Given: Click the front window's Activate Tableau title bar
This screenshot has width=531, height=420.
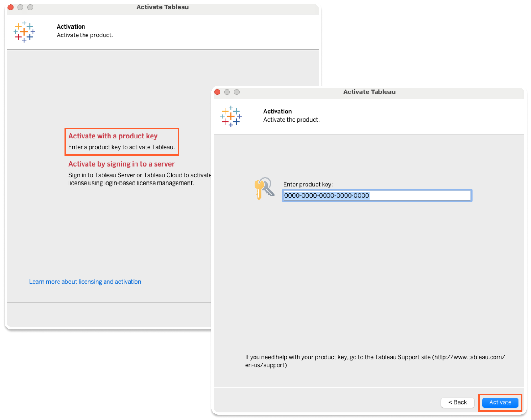Looking at the screenshot, I should [x=369, y=92].
